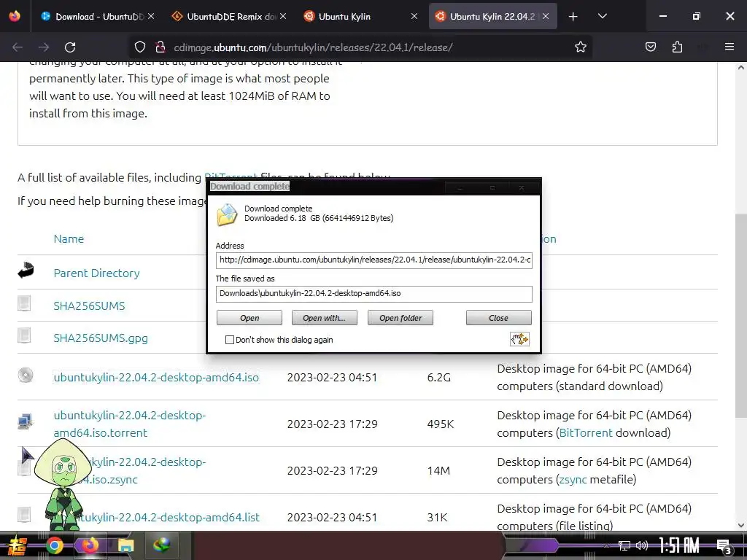Image resolution: width=747 pixels, height=560 pixels.
Task: Click the address bar URL
Action: coord(313,47)
